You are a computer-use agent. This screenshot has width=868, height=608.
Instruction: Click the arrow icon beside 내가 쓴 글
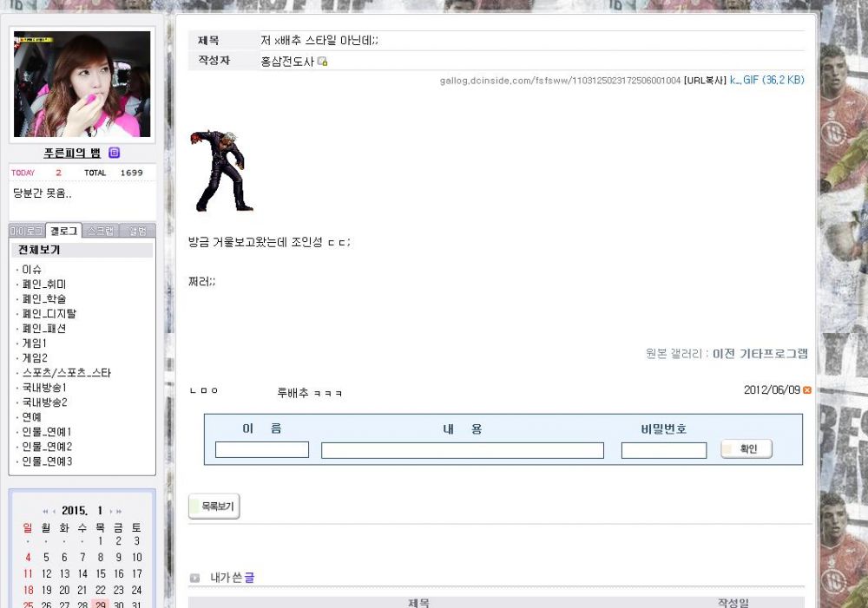(x=195, y=578)
